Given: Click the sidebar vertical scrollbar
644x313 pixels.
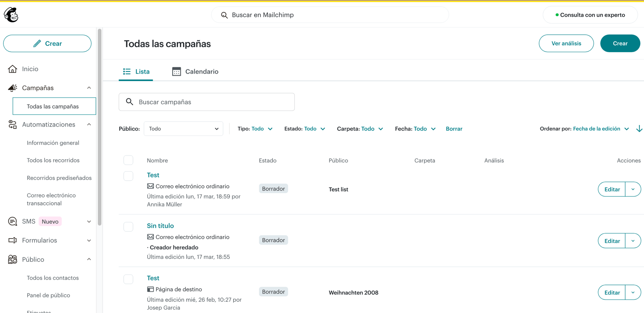Looking at the screenshot, I should coord(99,127).
